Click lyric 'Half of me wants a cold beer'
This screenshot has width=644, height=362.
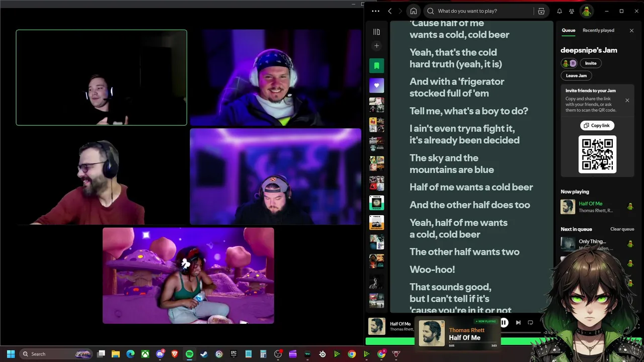coord(471,187)
